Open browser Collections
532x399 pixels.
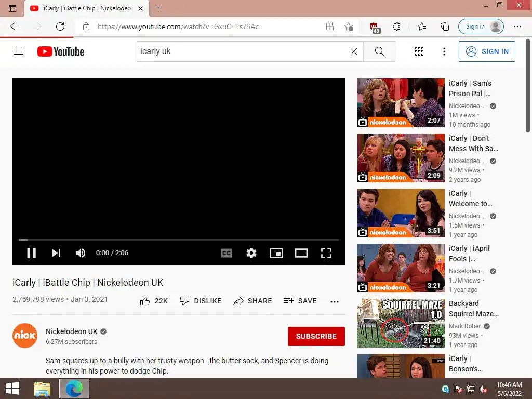pyautogui.click(x=445, y=26)
